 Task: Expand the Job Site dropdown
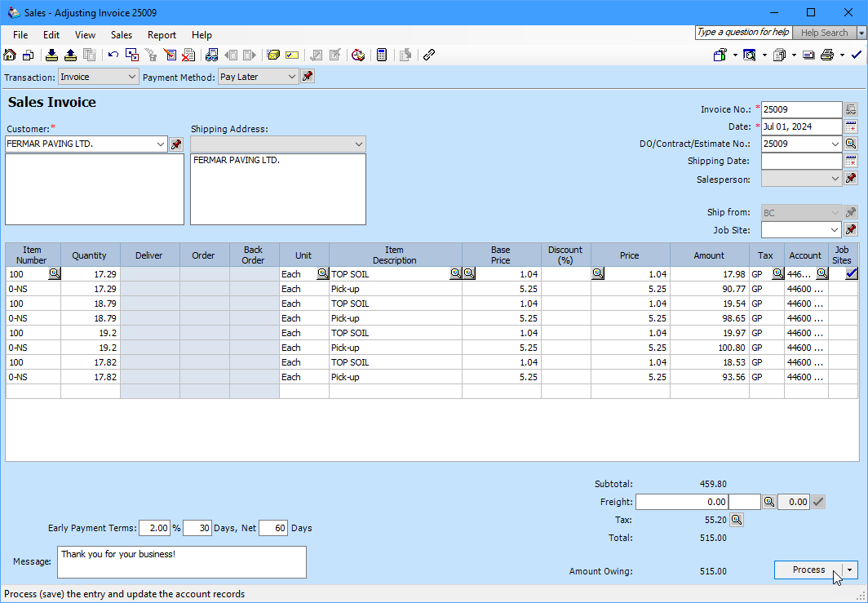834,230
